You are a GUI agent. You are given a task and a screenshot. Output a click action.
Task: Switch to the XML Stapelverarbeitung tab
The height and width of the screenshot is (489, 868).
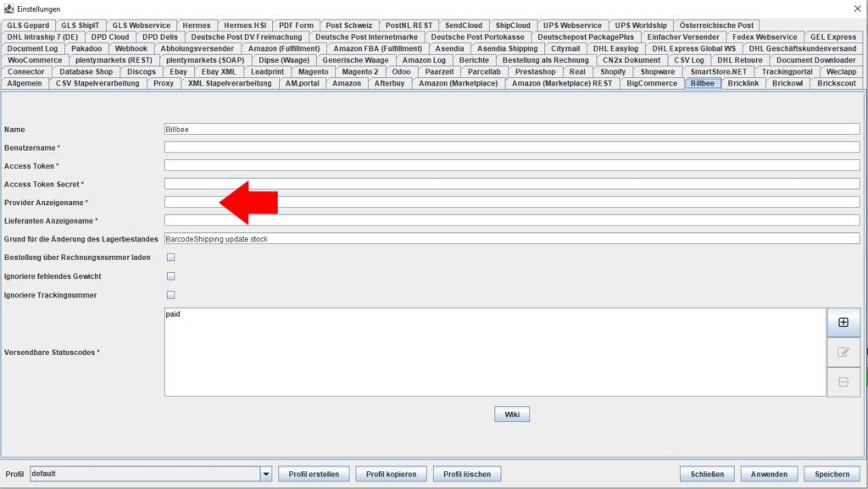point(230,83)
